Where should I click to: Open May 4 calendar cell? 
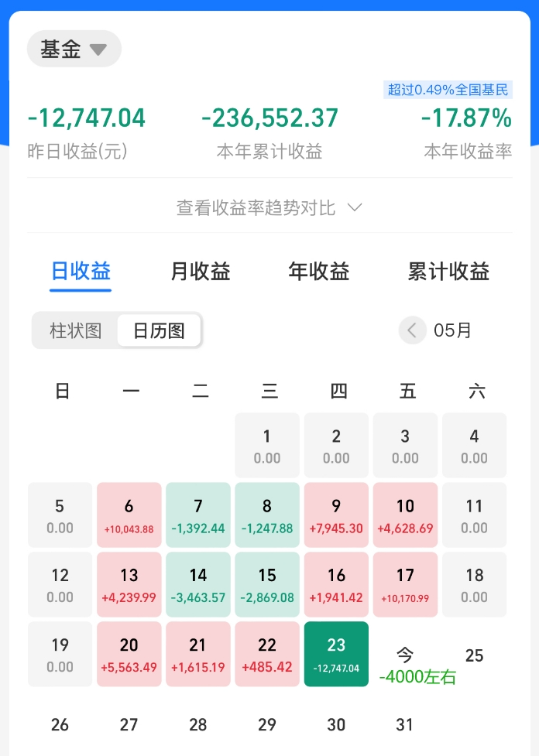tap(475, 446)
